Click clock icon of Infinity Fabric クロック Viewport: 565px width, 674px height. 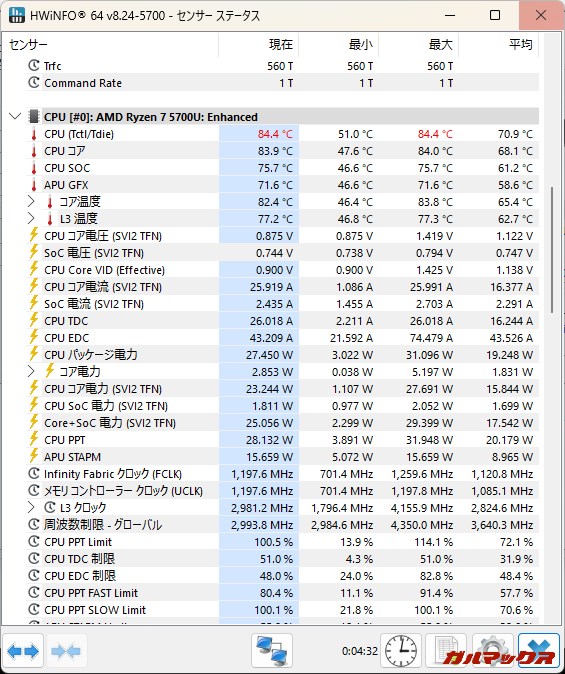point(34,474)
